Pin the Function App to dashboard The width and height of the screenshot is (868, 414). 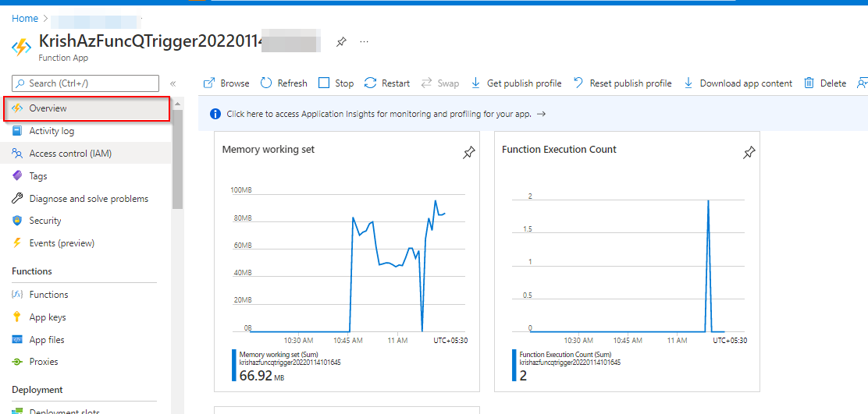342,41
